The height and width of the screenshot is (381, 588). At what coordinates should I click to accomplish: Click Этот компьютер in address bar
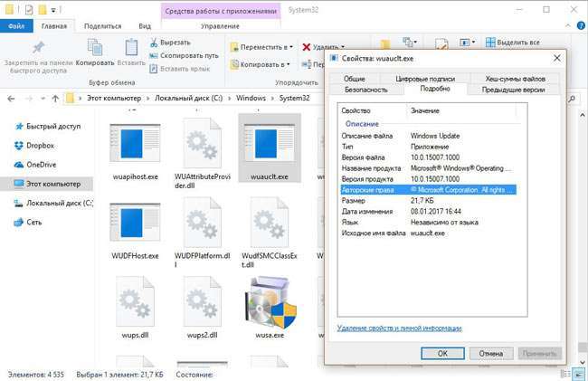point(114,99)
